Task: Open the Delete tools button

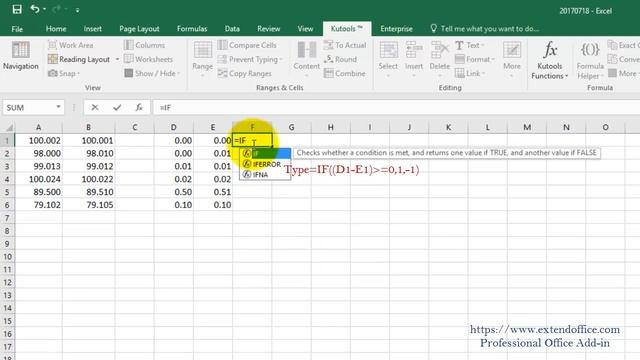Action: 440,59
